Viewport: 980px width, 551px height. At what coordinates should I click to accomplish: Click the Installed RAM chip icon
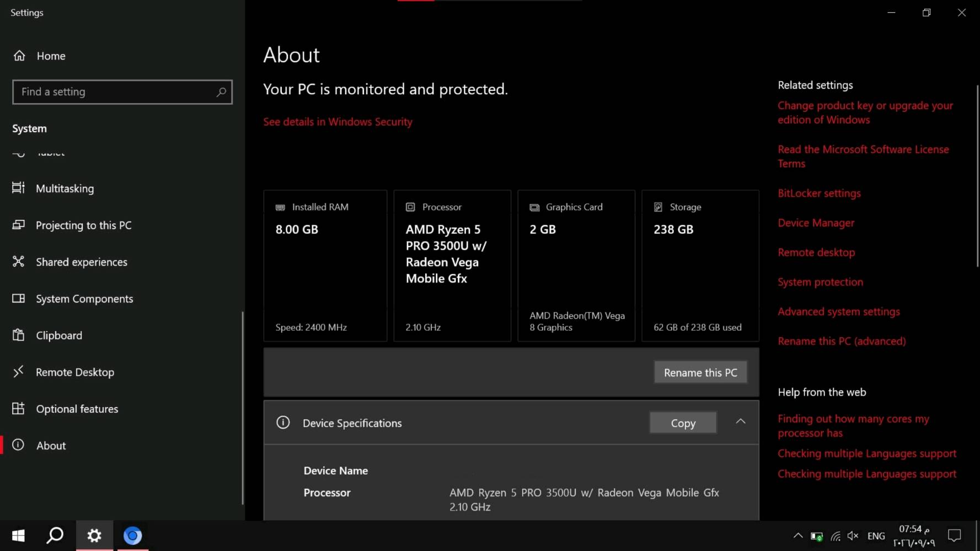[280, 207]
